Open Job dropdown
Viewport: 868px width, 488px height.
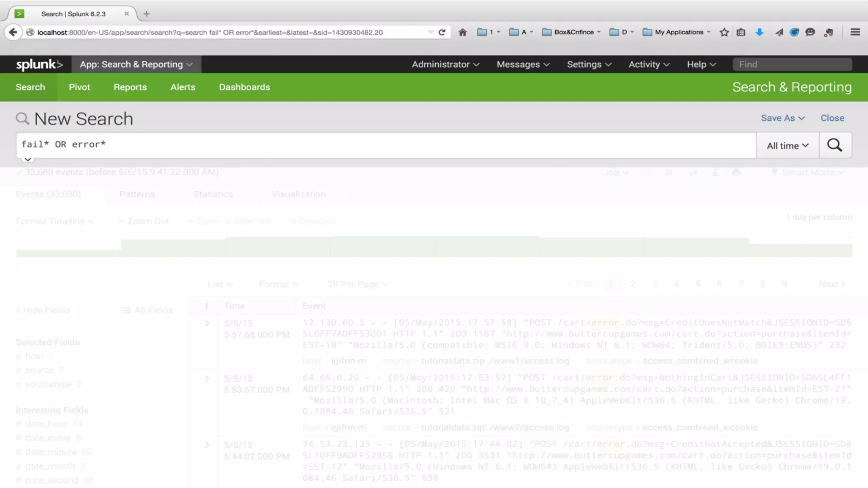tap(616, 172)
